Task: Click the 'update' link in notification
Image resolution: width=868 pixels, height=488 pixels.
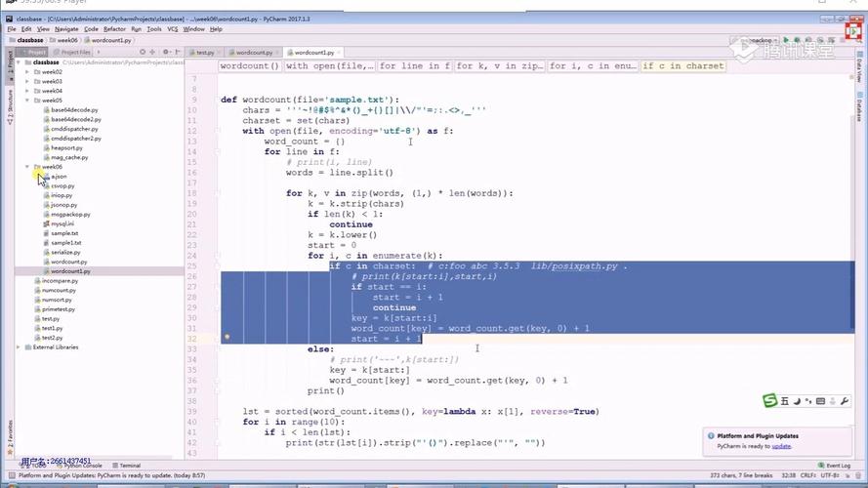Action: click(x=781, y=446)
